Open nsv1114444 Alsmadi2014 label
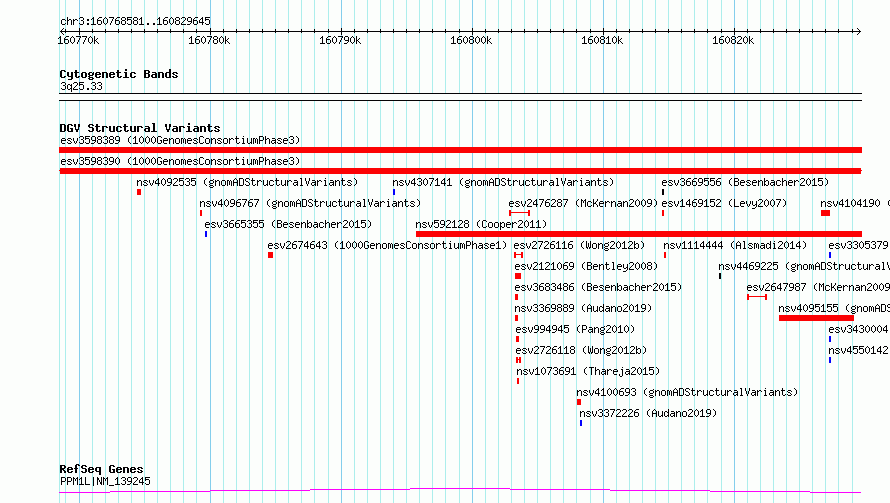The image size is (890, 503). pyautogui.click(x=735, y=245)
